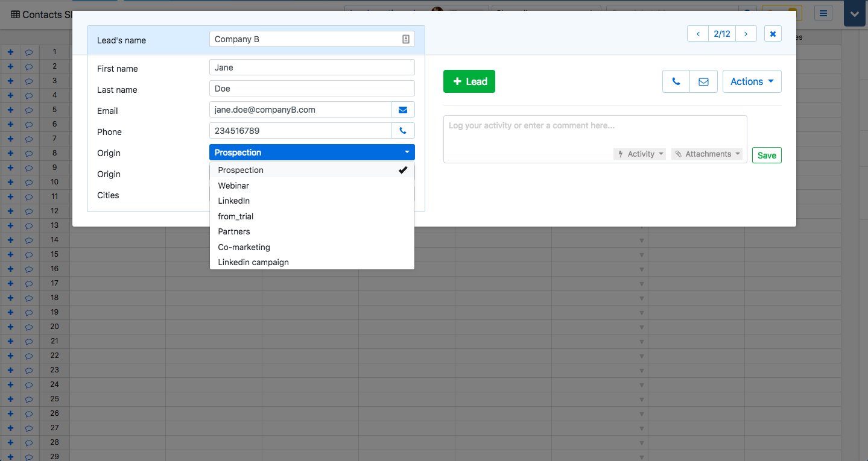Viewport: 868px width, 461px height.
Task: Pick Co-marketing from the Origin list
Action: click(x=244, y=247)
